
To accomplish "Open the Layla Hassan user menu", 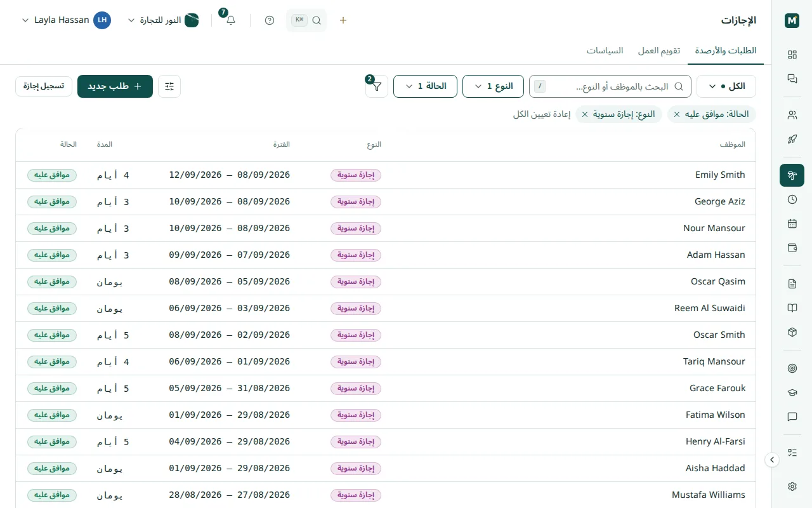I will coord(67,20).
